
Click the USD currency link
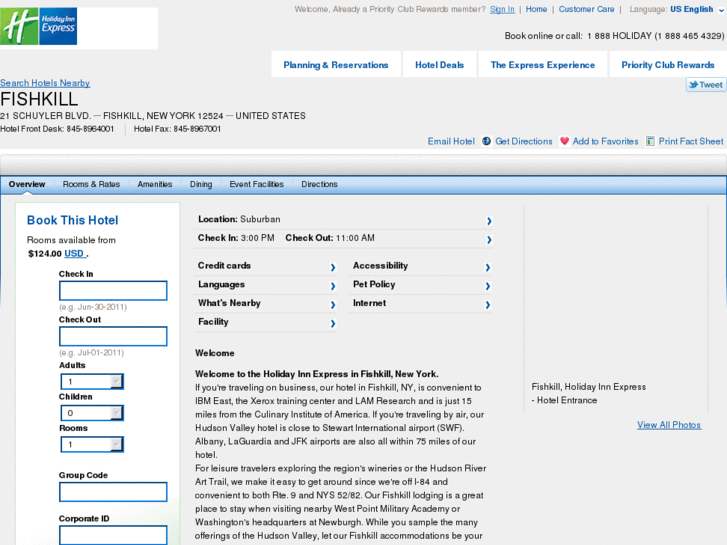click(75, 253)
